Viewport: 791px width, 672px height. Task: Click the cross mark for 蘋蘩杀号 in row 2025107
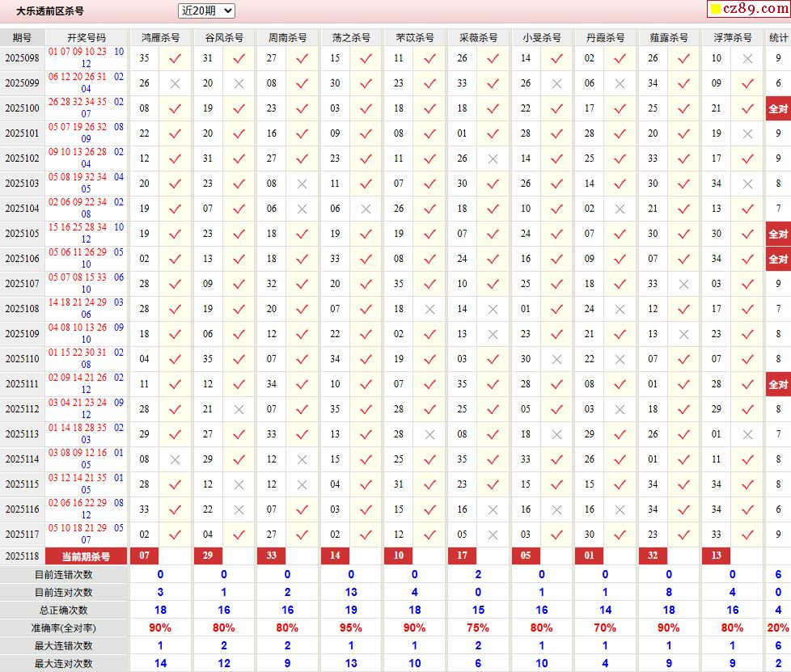click(x=683, y=284)
